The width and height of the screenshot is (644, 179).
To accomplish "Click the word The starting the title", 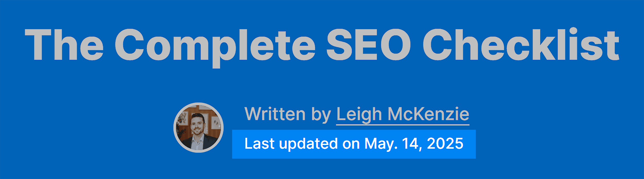I will pyautogui.click(x=64, y=44).
